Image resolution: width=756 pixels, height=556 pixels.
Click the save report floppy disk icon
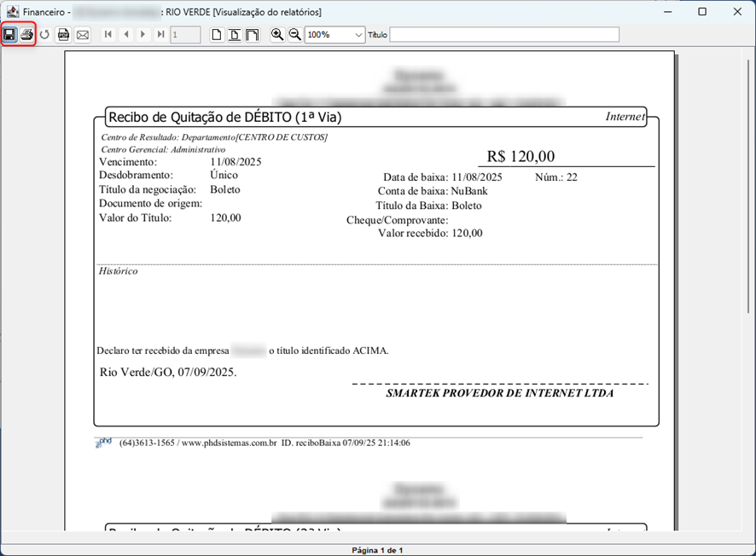10,35
